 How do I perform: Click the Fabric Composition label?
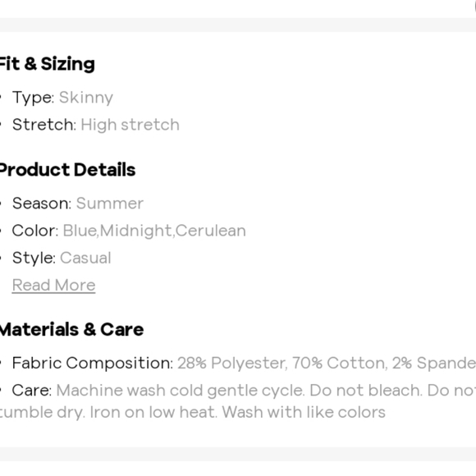[93, 363]
